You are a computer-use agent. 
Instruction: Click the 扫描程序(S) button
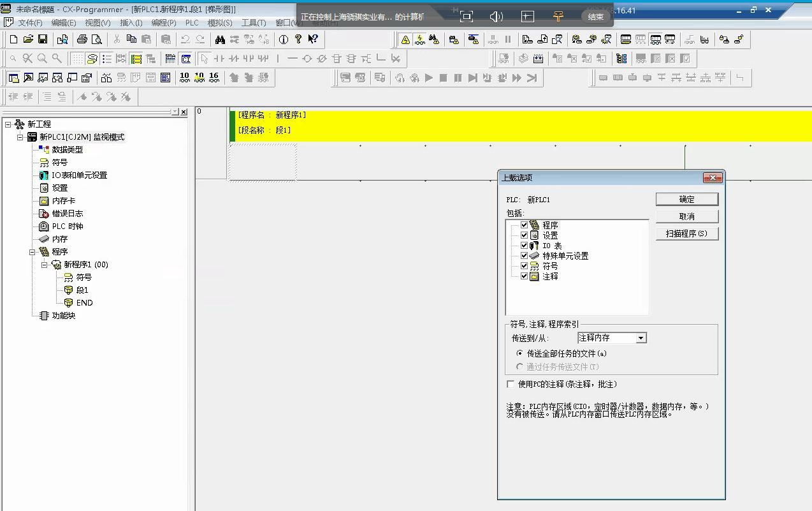tap(686, 233)
